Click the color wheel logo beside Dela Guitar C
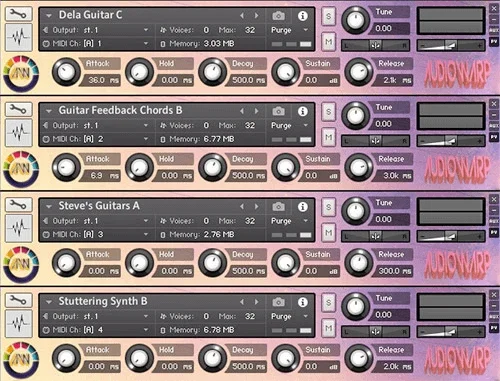Screen dimensions: 500x381 (x=21, y=74)
